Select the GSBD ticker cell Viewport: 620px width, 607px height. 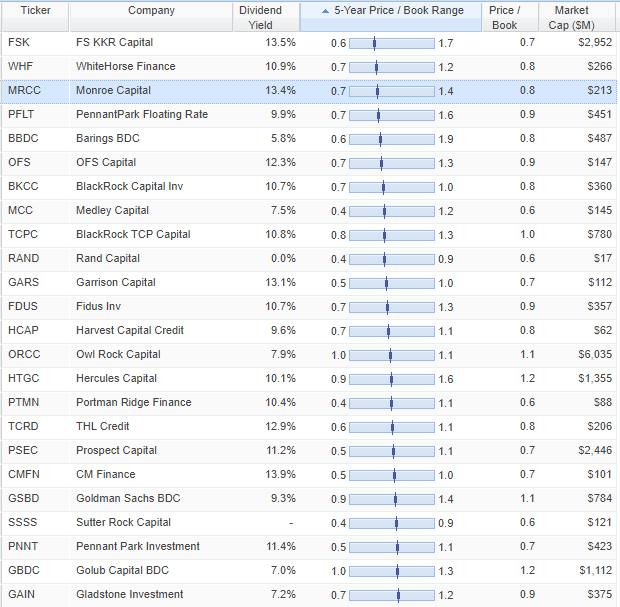coord(35,498)
